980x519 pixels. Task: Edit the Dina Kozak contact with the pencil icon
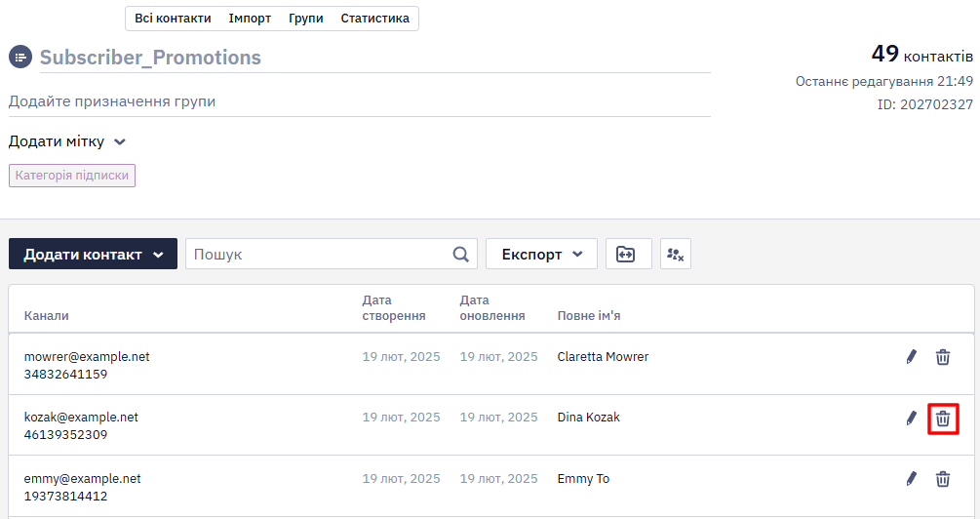(x=911, y=418)
